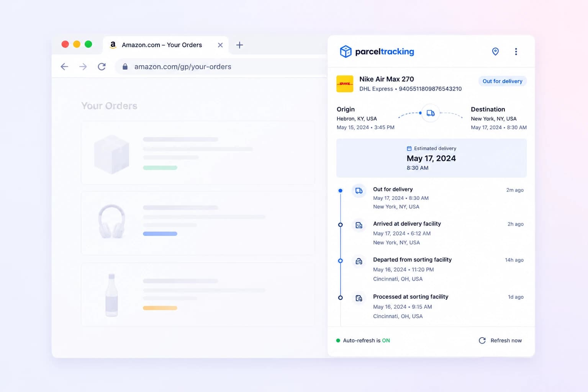Click the browser forward arrow
The width and height of the screenshot is (588, 392).
click(83, 67)
